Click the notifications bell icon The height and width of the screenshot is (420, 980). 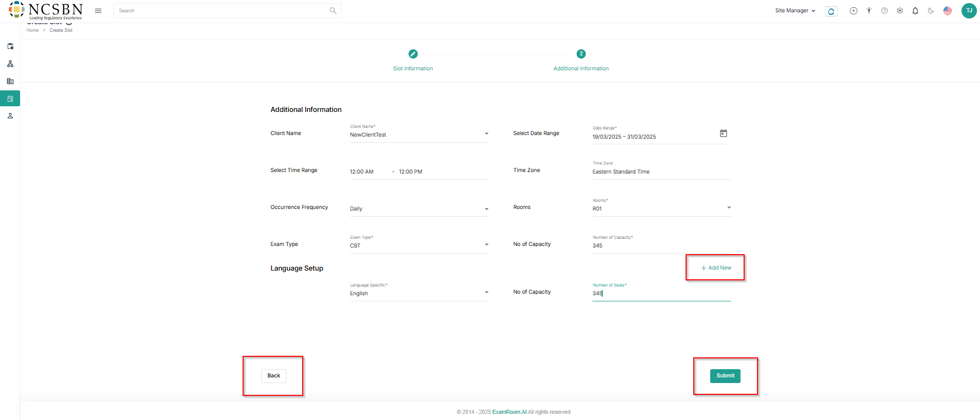pyautogui.click(x=915, y=11)
